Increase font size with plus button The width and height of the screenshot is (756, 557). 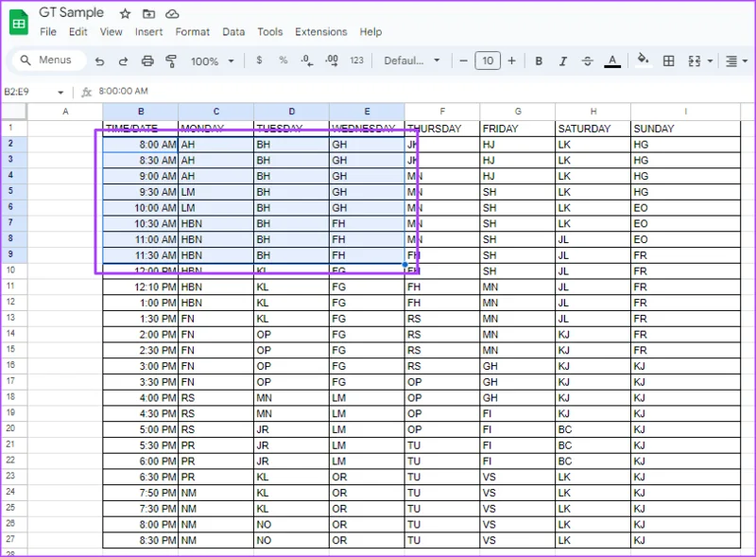(x=512, y=61)
